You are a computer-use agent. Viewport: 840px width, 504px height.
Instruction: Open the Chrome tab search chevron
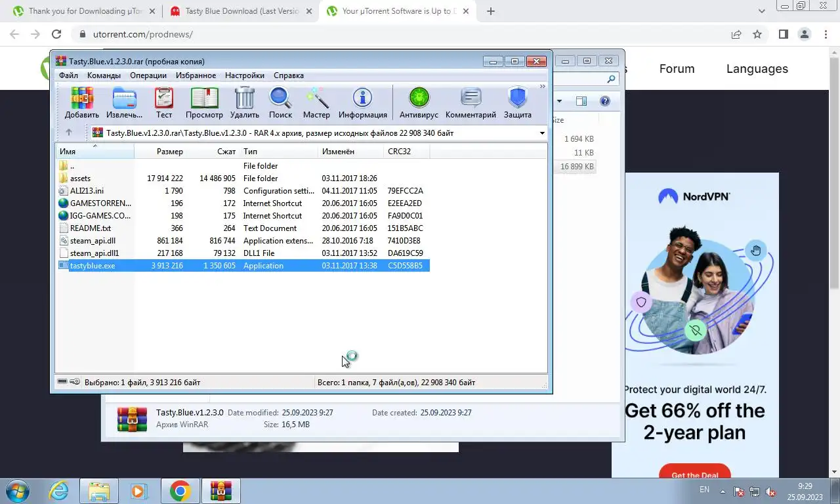click(761, 11)
